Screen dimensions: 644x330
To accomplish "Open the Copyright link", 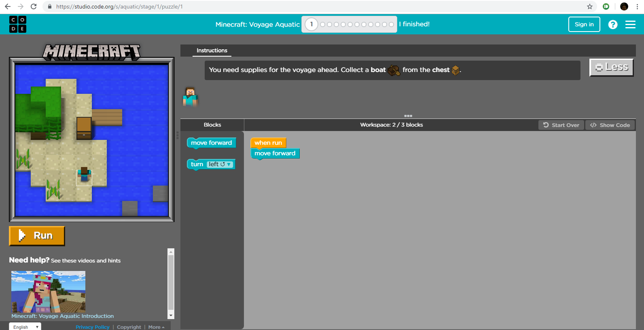I will 129,327.
